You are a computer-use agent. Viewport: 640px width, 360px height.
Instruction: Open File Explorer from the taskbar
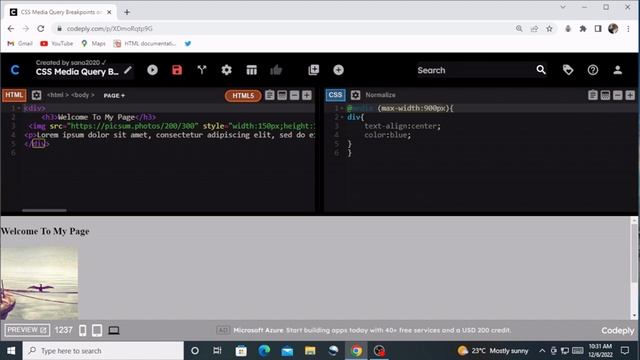tap(310, 351)
